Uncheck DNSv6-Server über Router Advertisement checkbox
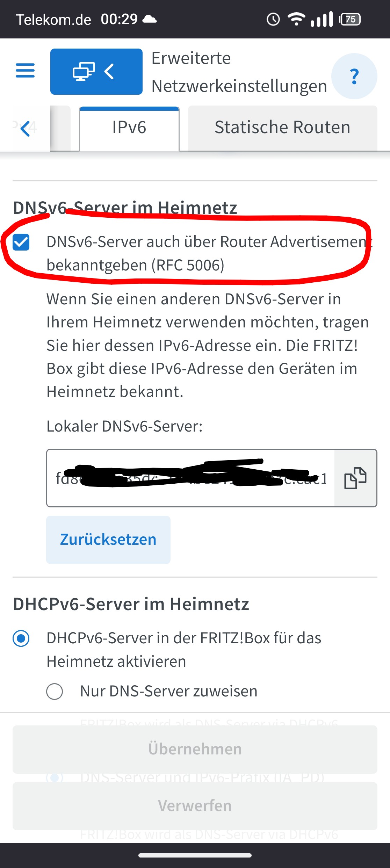The height and width of the screenshot is (868, 390). (x=21, y=242)
